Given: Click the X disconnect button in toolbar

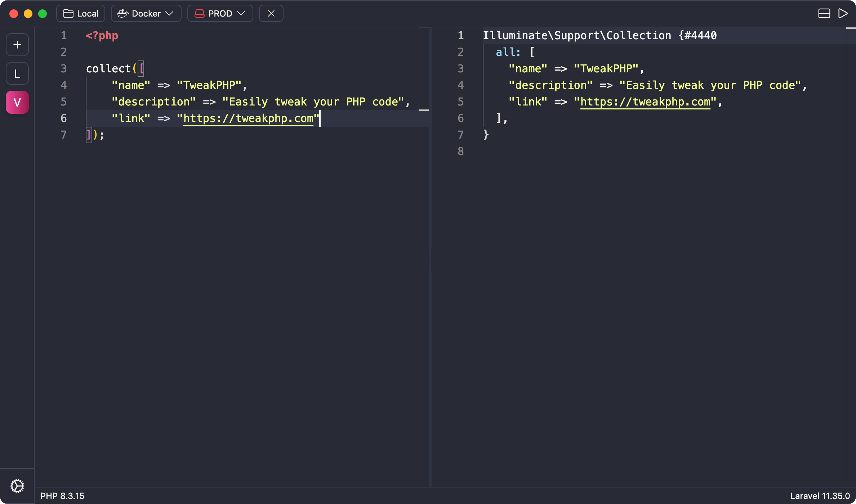Looking at the screenshot, I should 271,13.
